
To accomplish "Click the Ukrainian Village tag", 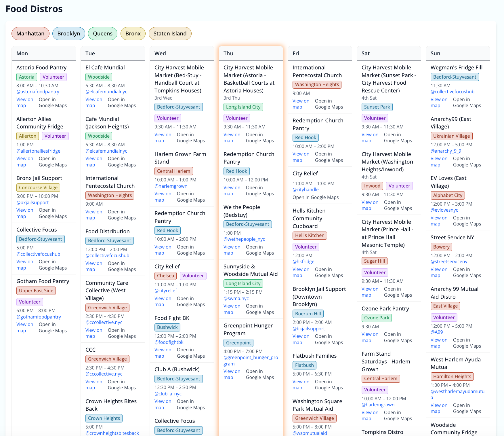I will (x=452, y=136).
